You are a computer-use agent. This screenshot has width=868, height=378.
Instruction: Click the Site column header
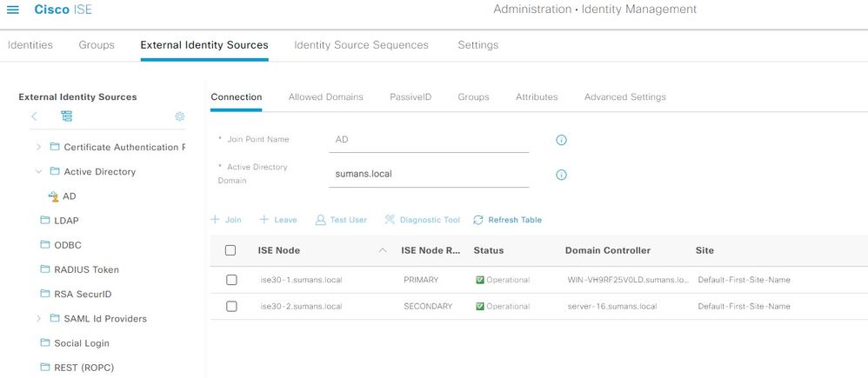click(x=704, y=250)
